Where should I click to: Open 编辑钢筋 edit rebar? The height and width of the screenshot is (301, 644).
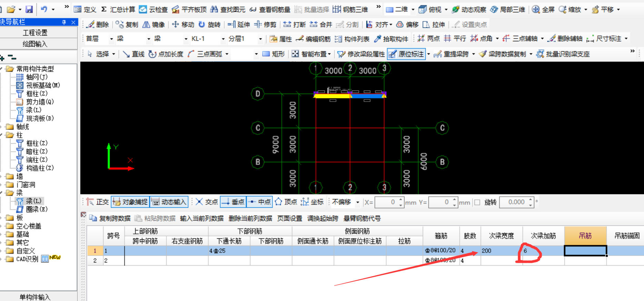(x=313, y=39)
